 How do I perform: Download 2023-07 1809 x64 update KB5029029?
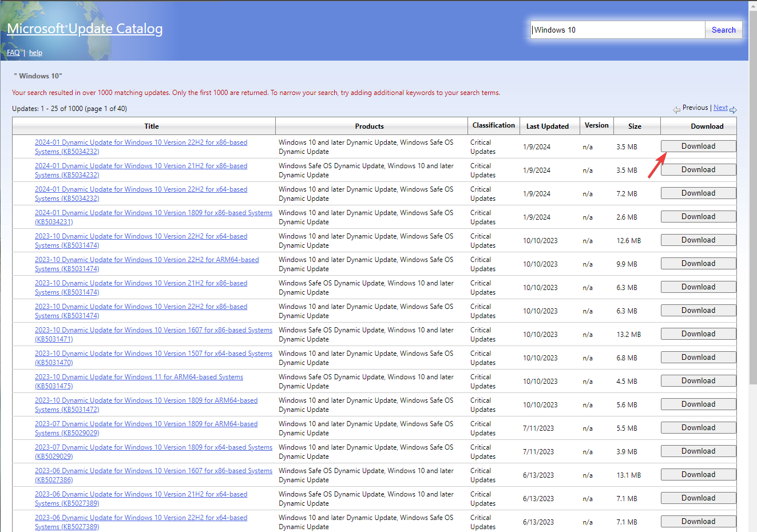698,451
